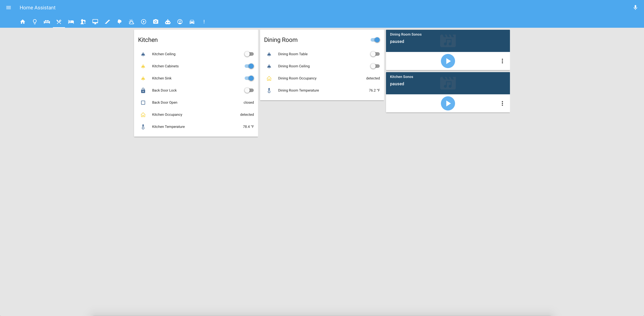The image size is (644, 316).
Task: Play the Dining Room Sonos
Action: 448,61
